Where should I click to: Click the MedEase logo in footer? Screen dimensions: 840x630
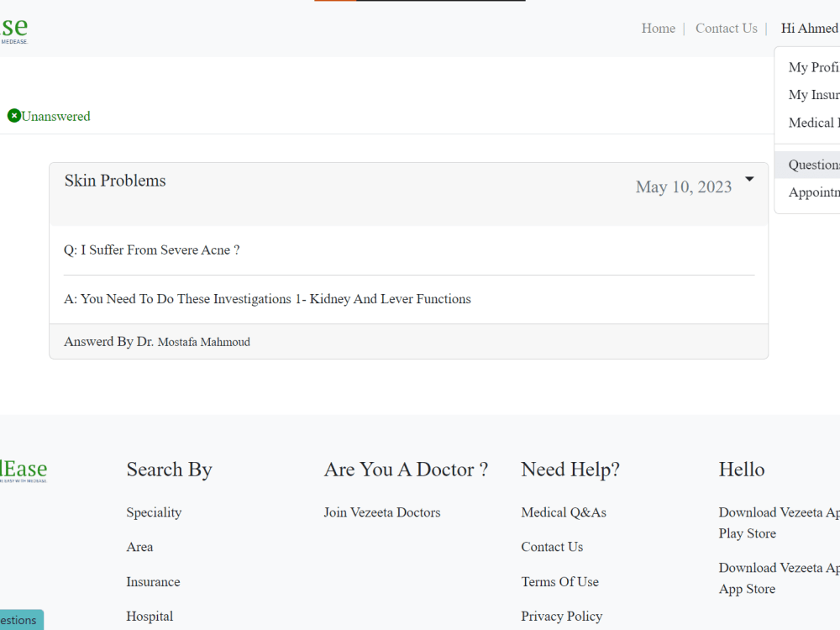(23, 470)
